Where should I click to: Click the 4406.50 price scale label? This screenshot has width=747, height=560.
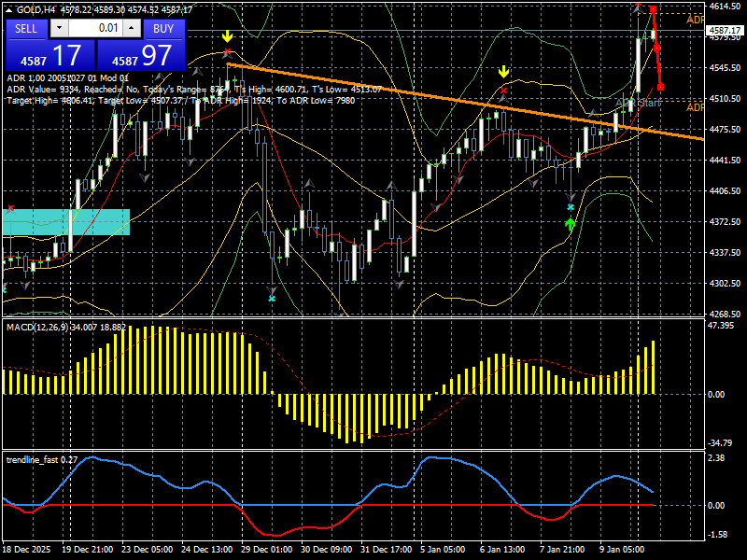click(725, 191)
